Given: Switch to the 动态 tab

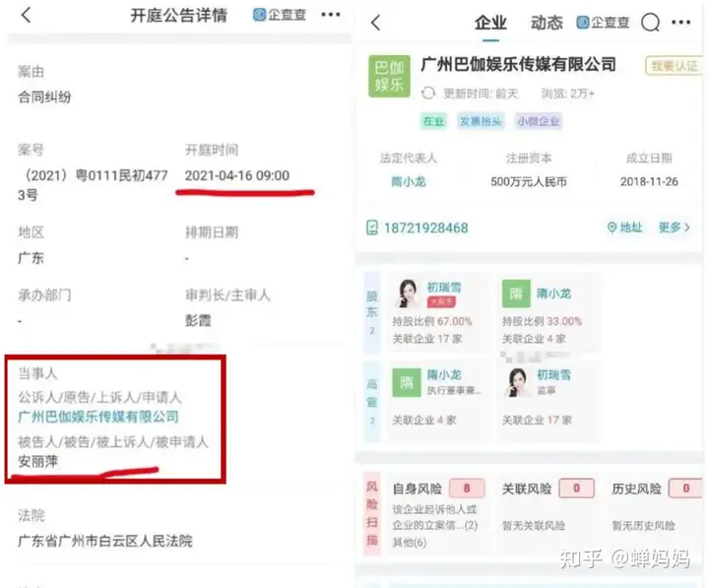Looking at the screenshot, I should coord(547,23).
